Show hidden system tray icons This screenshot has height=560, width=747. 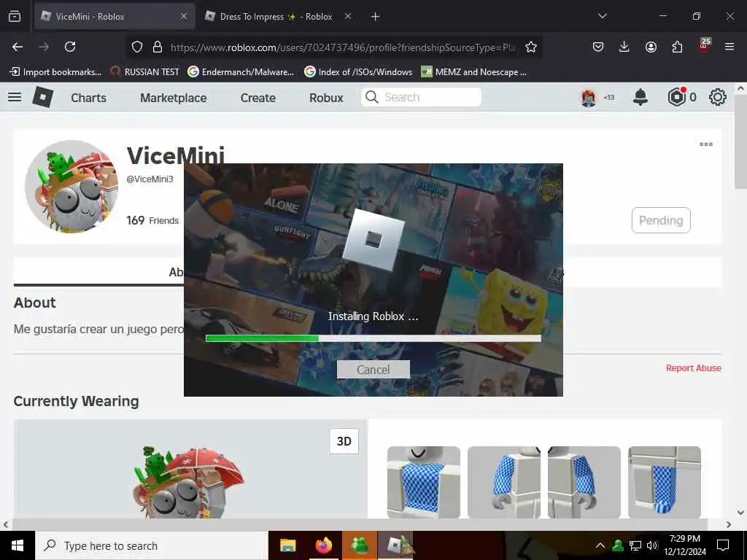click(600, 545)
